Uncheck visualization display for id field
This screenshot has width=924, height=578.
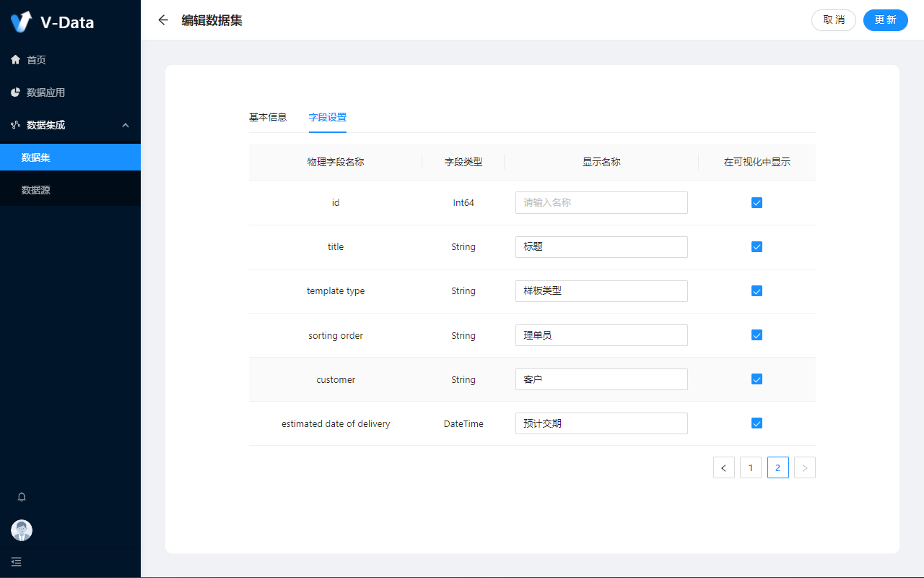point(757,203)
